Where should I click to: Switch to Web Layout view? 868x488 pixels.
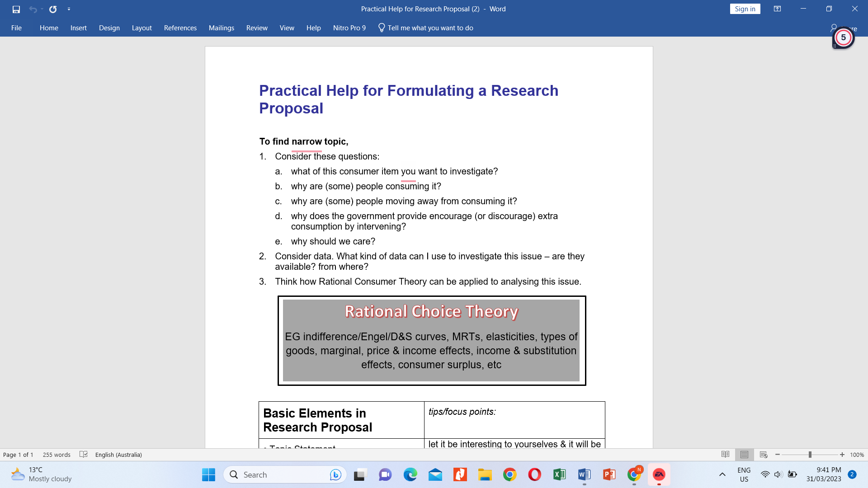click(x=763, y=455)
